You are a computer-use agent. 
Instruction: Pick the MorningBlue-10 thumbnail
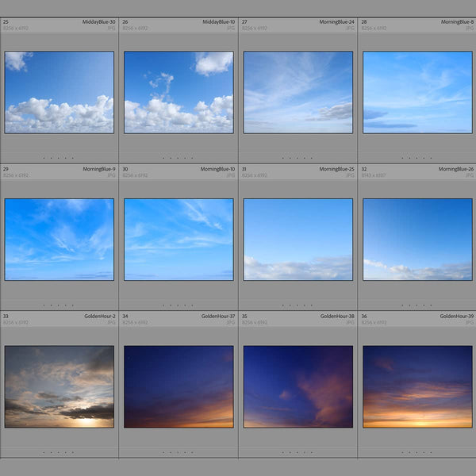[178, 239]
